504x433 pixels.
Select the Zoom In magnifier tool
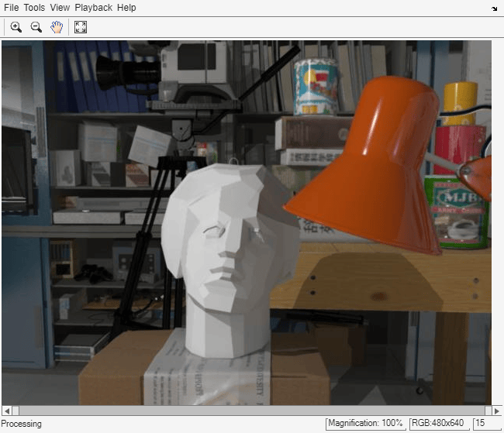[x=16, y=27]
